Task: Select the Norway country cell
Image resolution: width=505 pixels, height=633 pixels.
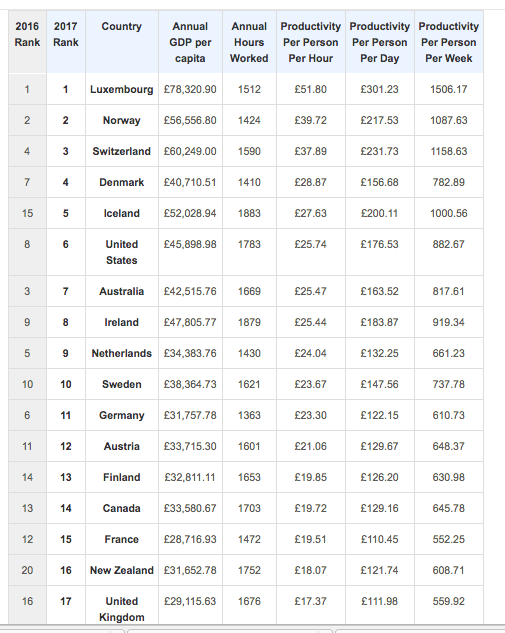Action: (122, 120)
